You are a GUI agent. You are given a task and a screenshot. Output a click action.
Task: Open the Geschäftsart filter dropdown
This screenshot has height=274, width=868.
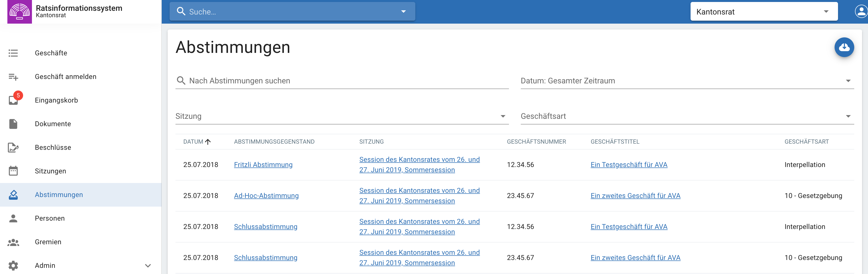click(687, 116)
